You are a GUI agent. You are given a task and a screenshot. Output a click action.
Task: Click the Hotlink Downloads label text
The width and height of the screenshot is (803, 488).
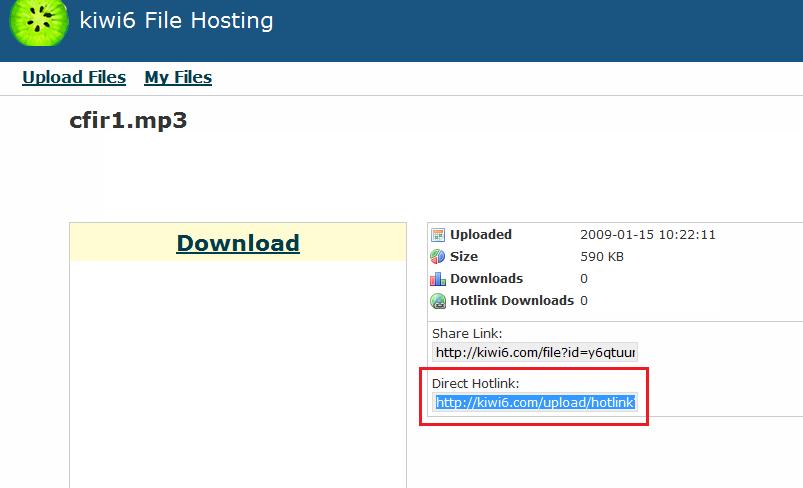512,301
